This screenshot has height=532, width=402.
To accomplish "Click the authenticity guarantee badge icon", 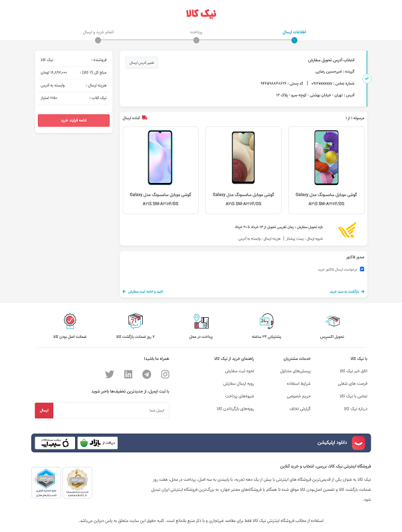I will click(70, 321).
